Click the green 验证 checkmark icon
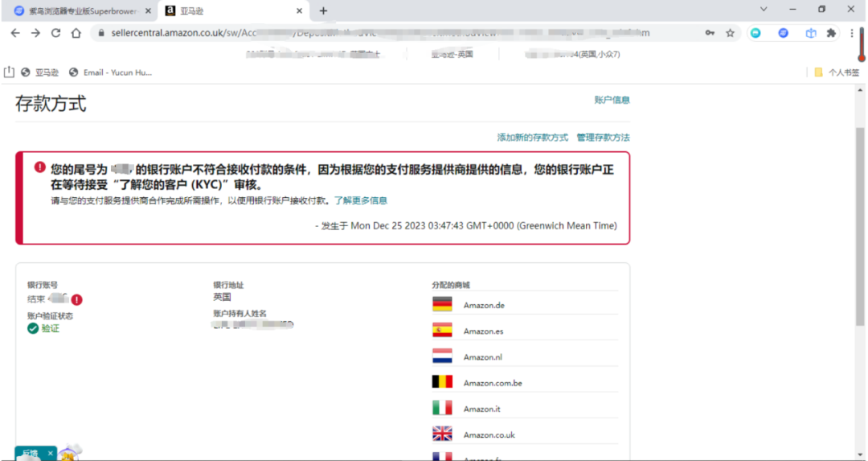The image size is (868, 461). tap(33, 328)
